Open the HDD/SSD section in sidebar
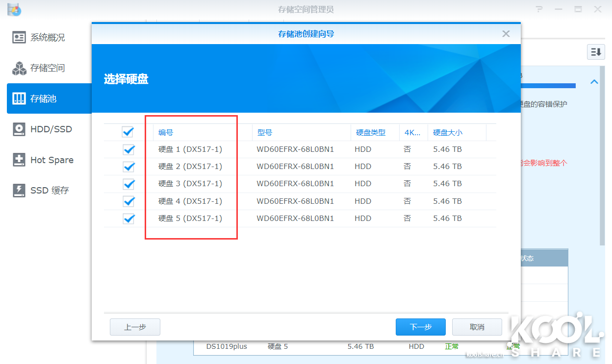 point(51,129)
